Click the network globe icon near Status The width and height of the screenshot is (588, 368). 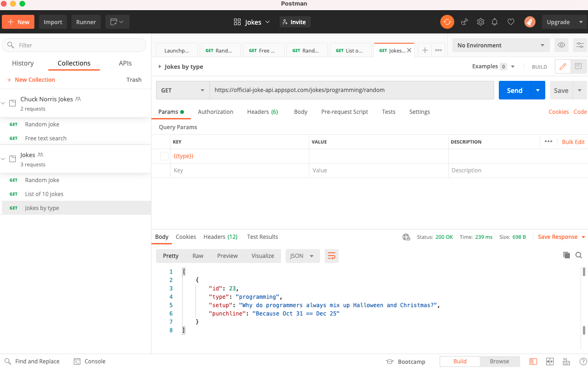pyautogui.click(x=406, y=237)
